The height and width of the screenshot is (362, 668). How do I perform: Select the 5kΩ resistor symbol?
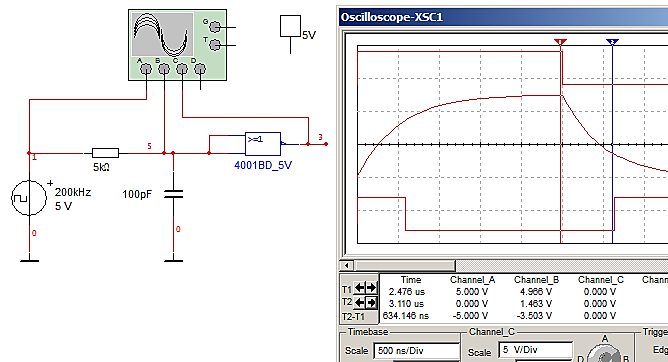pyautogui.click(x=106, y=153)
